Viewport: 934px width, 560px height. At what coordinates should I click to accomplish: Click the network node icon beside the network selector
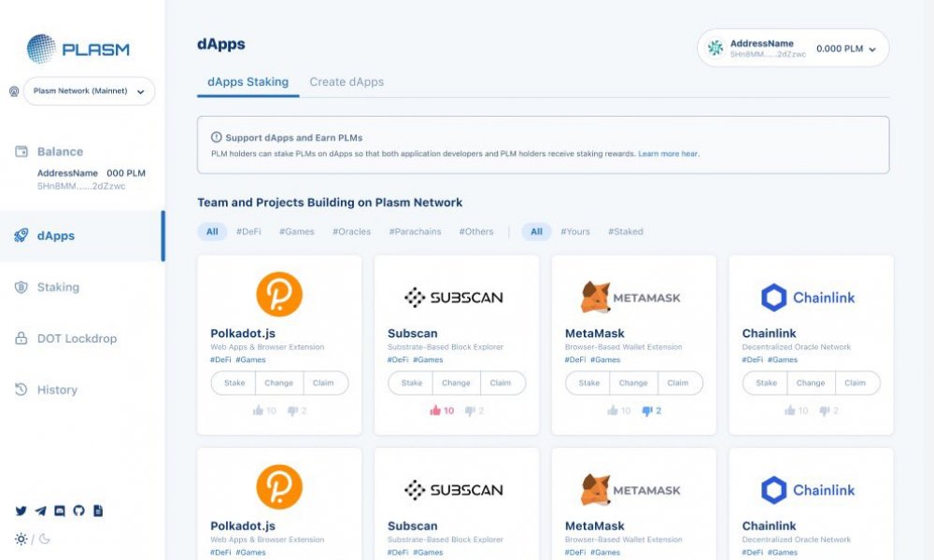(14, 91)
